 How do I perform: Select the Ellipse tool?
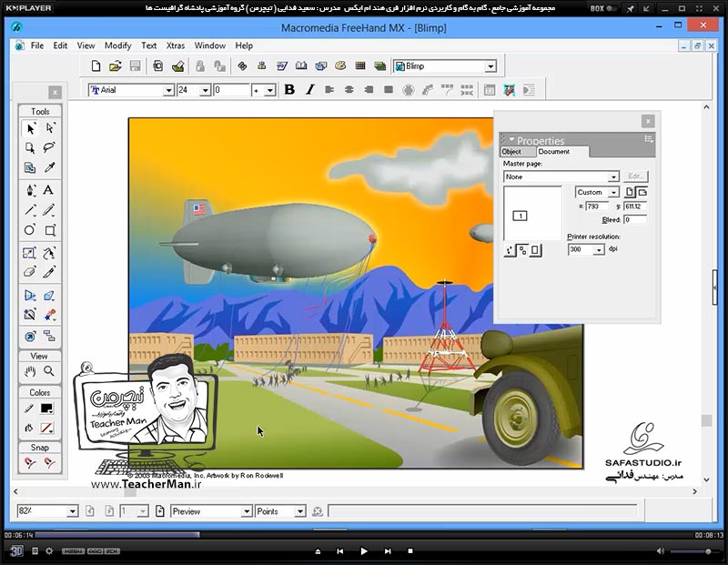pos(30,230)
